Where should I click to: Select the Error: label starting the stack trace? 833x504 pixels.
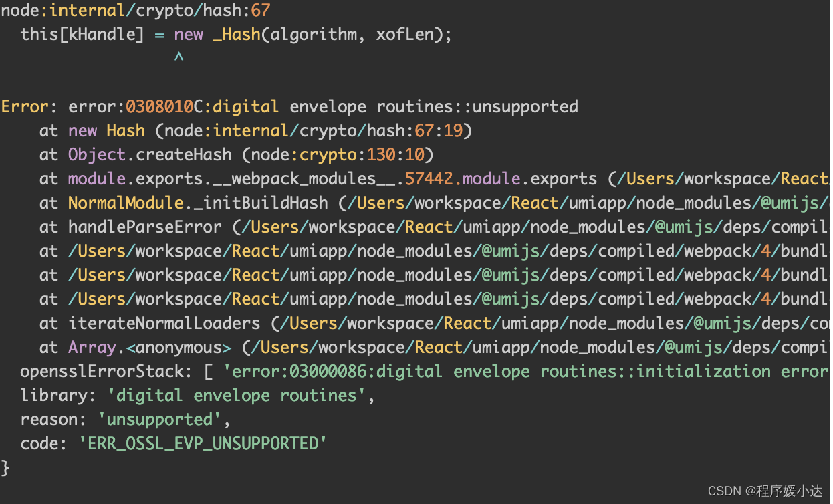point(23,106)
